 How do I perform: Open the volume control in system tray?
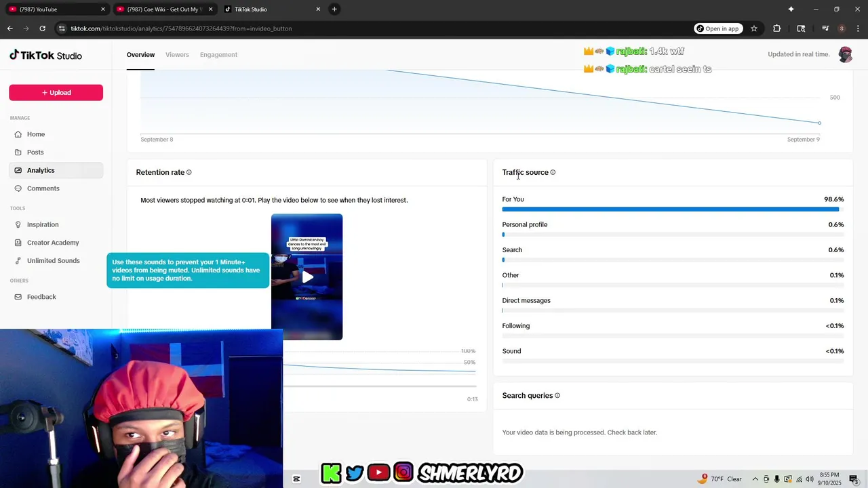tap(810, 479)
